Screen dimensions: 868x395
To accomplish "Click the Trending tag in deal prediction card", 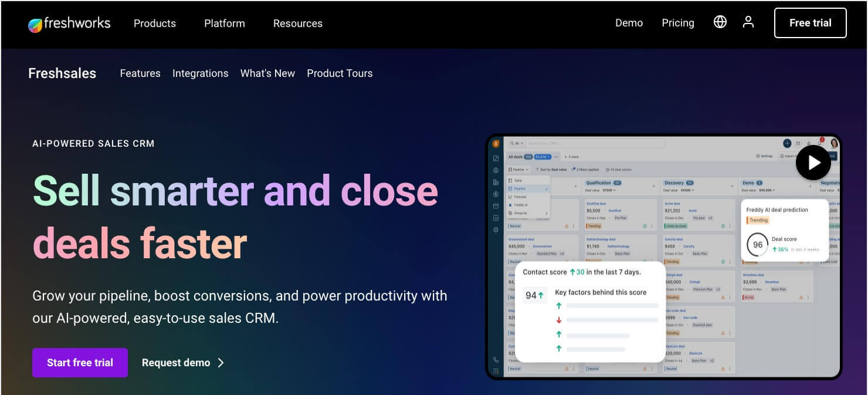I will 758,220.
